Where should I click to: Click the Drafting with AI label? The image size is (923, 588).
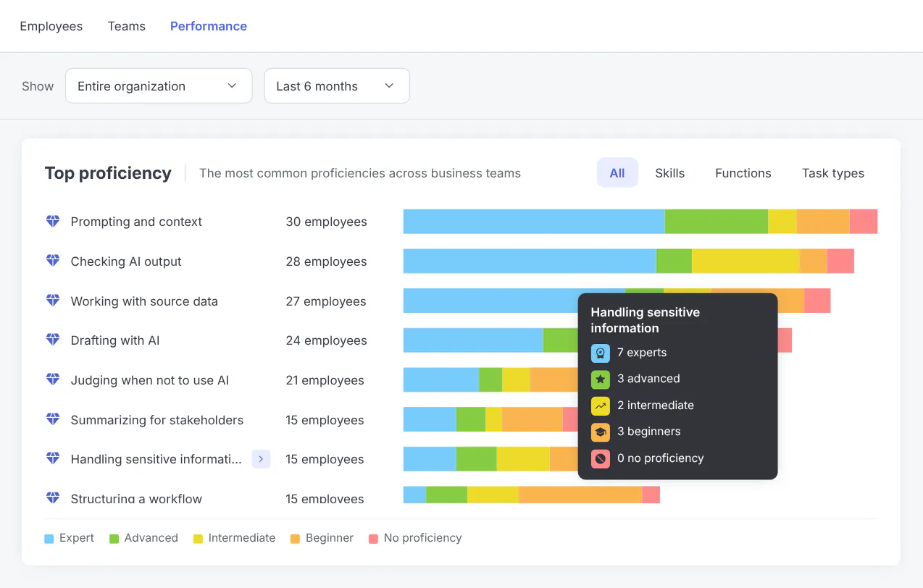click(x=115, y=340)
